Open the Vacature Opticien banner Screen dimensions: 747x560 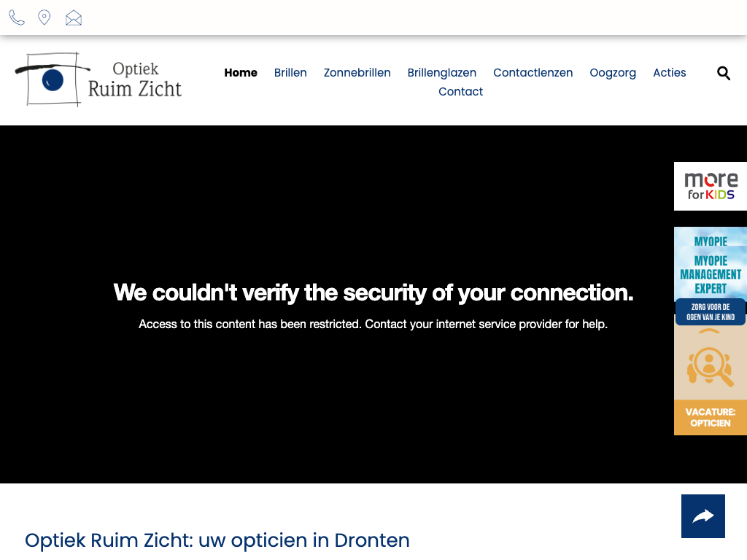(711, 379)
